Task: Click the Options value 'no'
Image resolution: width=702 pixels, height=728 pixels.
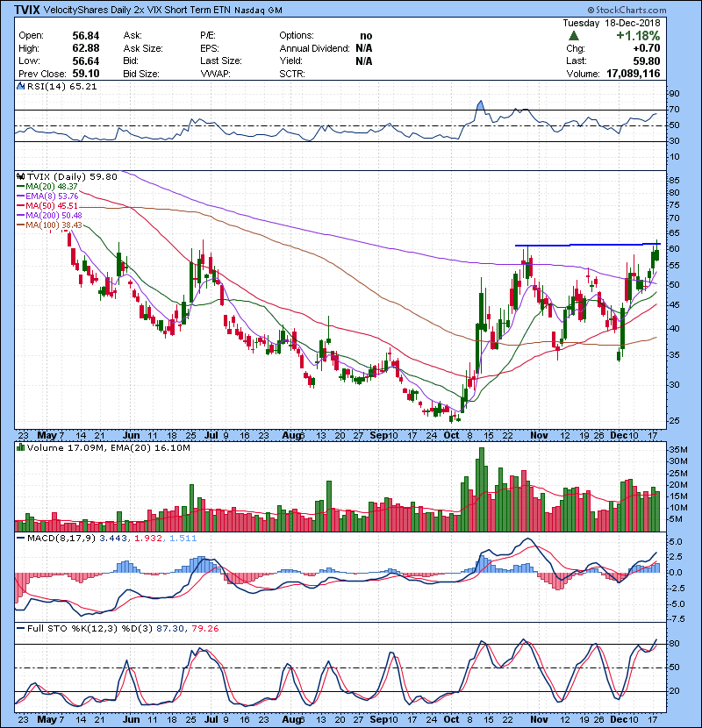Action: click(366, 36)
